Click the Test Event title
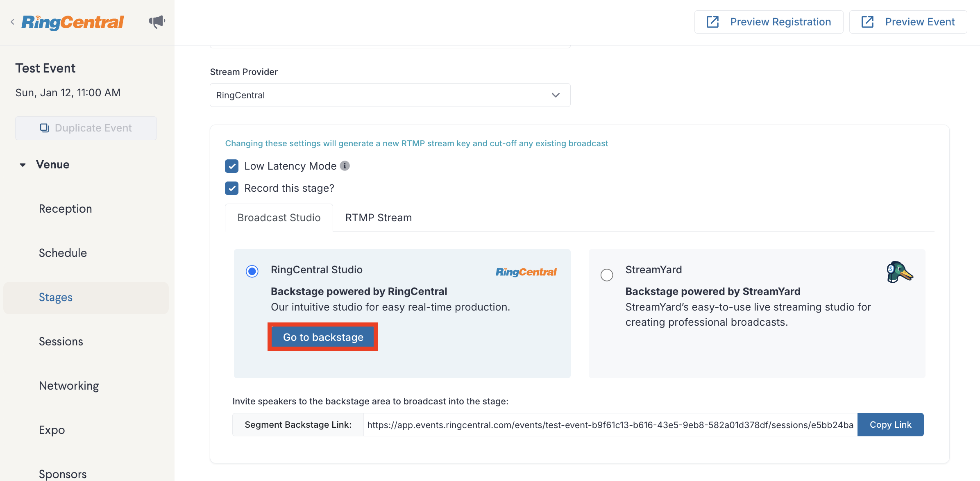 point(45,68)
